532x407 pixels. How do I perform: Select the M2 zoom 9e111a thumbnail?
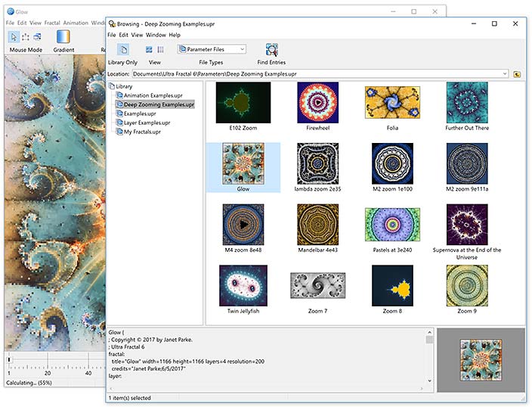pos(467,163)
